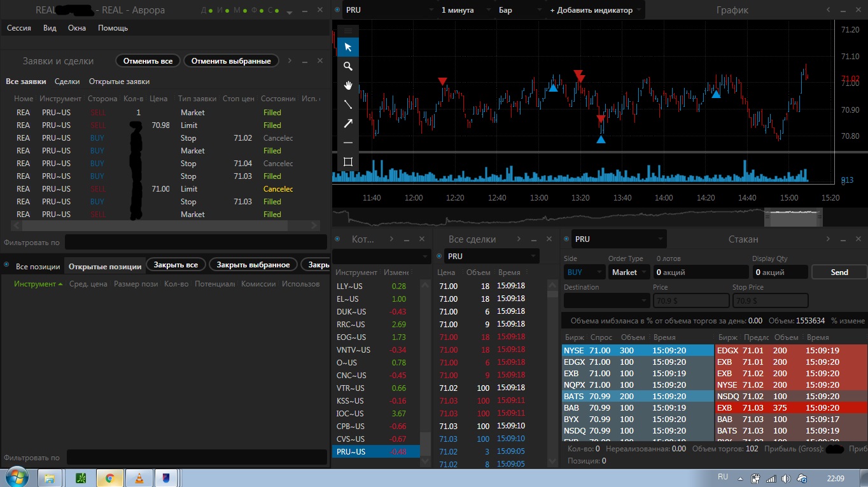This screenshot has width=868, height=487.
Task: Open the Стакан PRU symbol dropdown
Action: (619, 239)
